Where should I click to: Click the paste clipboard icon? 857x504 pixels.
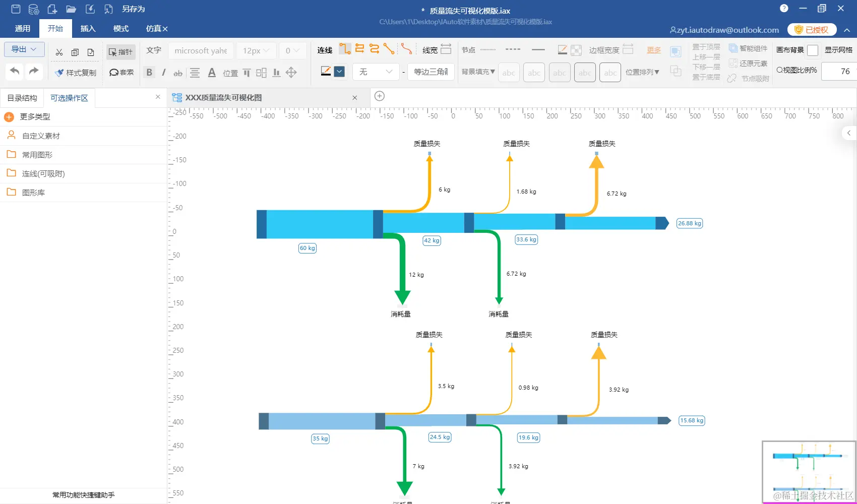click(x=91, y=52)
